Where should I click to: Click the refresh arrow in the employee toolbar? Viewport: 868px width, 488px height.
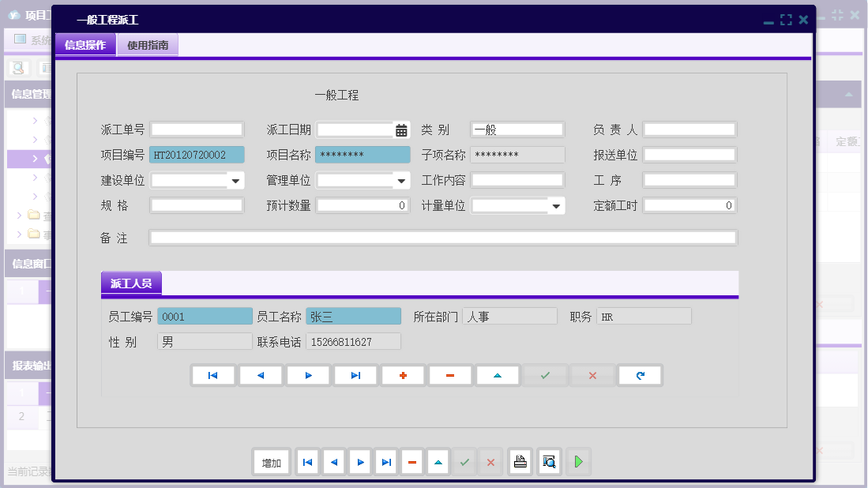pyautogui.click(x=640, y=375)
